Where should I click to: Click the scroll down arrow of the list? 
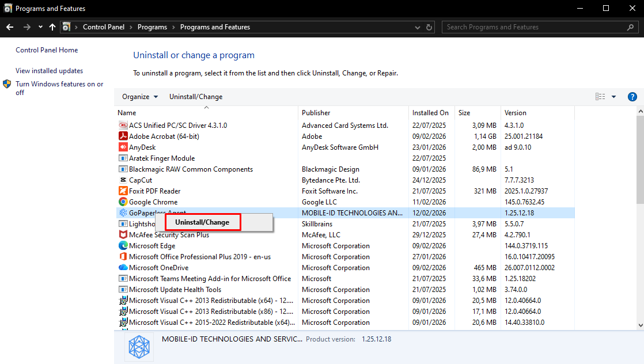tap(641, 325)
